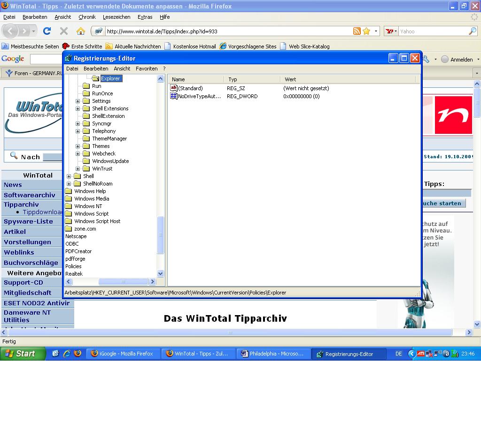Click the DE language indicator
Image resolution: width=481 pixels, height=448 pixels.
pyautogui.click(x=398, y=354)
